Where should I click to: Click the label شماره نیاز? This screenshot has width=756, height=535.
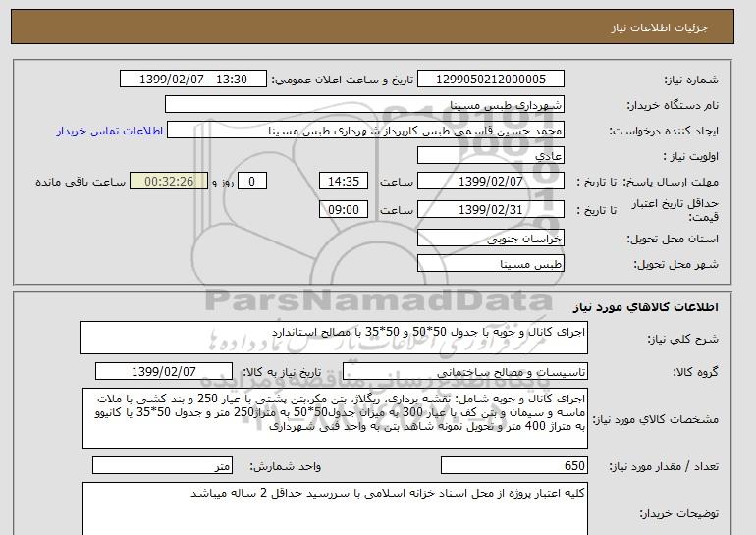pyautogui.click(x=691, y=80)
